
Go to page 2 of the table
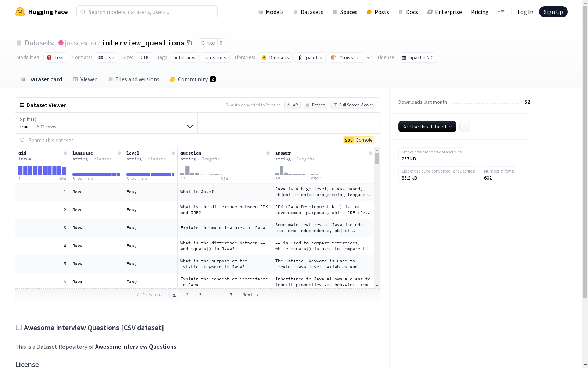[x=187, y=295]
